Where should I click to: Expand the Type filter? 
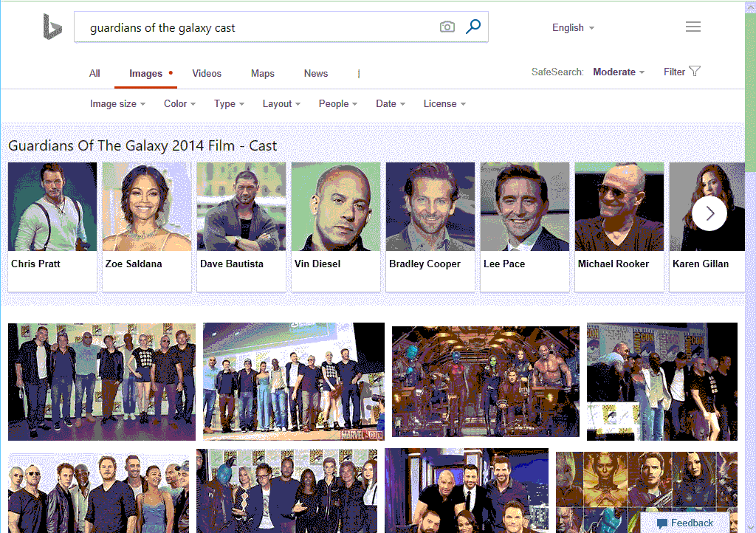pyautogui.click(x=229, y=103)
